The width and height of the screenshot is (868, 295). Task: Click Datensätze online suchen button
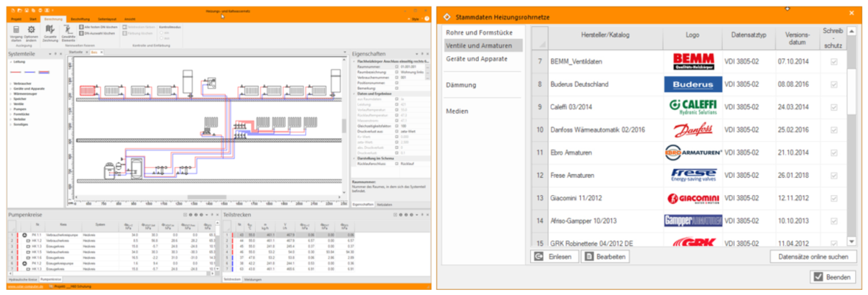coord(813,256)
